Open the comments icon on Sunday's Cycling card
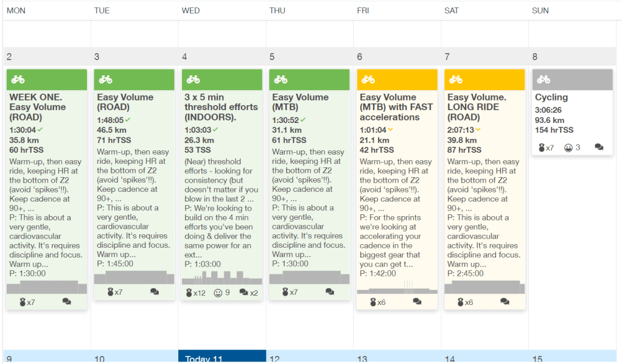 pos(599,147)
